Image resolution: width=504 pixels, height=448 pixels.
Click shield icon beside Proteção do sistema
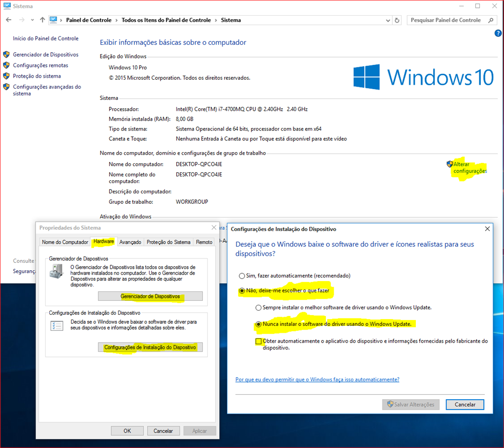6,76
